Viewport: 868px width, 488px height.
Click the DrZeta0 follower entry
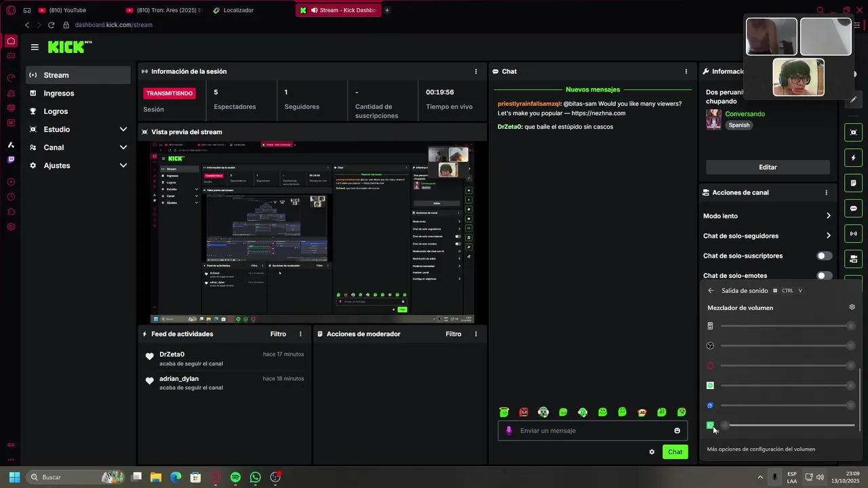click(x=224, y=359)
